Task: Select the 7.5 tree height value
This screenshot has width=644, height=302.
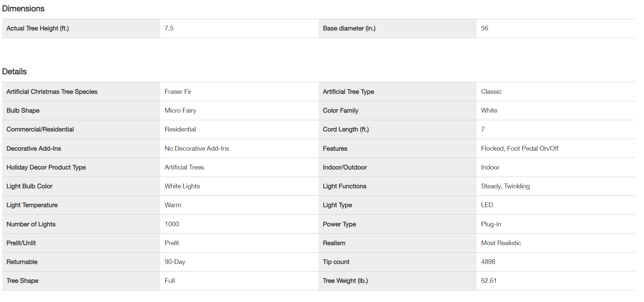Action: 169,28
